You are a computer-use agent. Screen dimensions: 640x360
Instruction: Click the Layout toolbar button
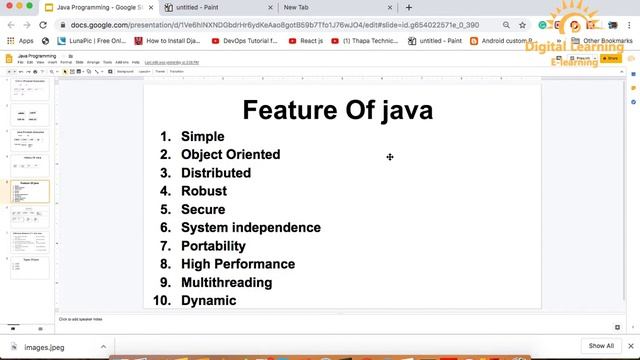[x=144, y=72]
